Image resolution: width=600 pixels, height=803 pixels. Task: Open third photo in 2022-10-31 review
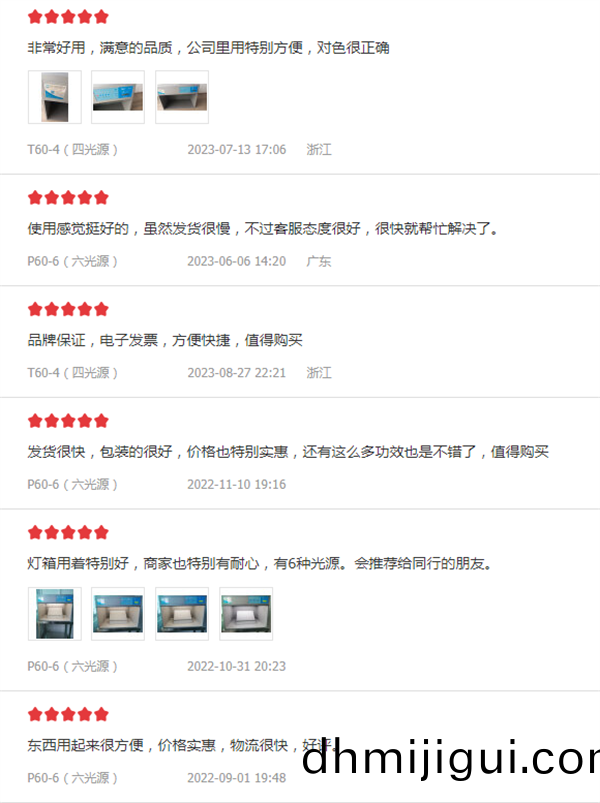click(x=182, y=614)
